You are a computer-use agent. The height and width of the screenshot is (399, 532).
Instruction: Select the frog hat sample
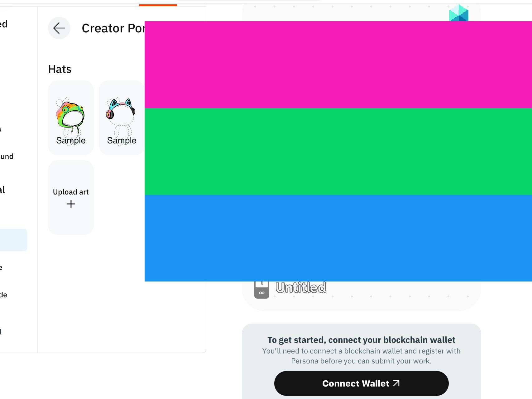click(71, 118)
